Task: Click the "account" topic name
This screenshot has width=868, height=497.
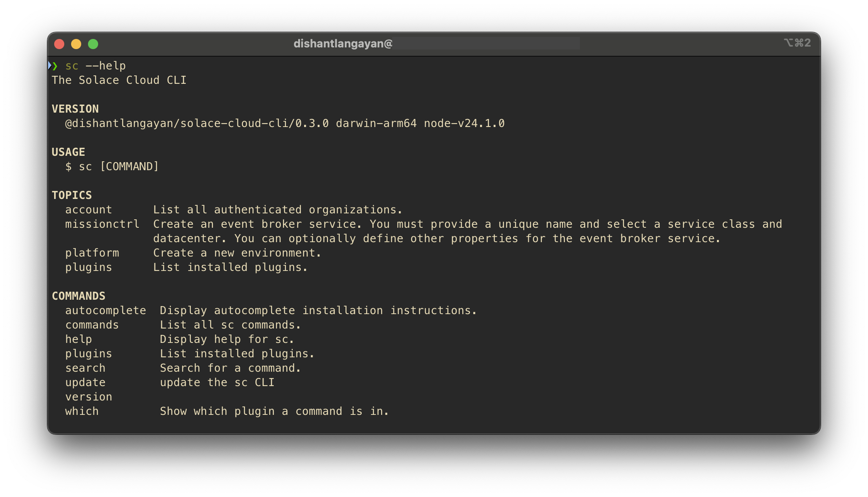Action: pyautogui.click(x=88, y=210)
